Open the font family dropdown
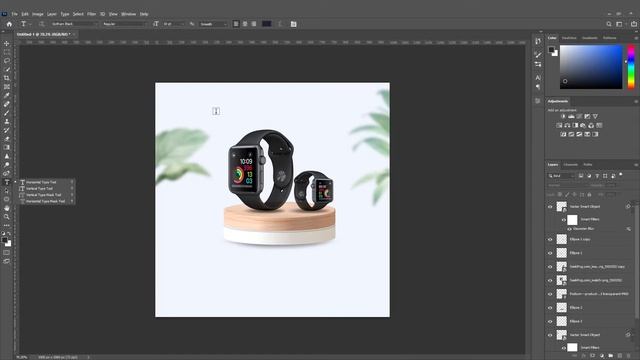Image resolution: width=640 pixels, height=360 pixels. (75, 24)
